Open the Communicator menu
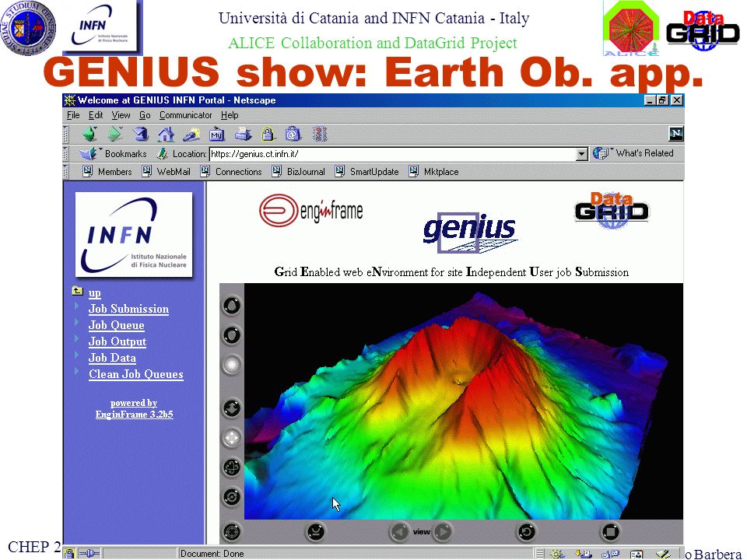The image size is (747, 560). [x=185, y=115]
